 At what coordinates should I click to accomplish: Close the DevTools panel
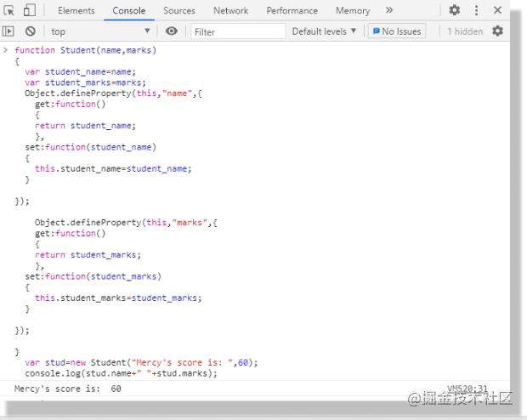click(498, 10)
